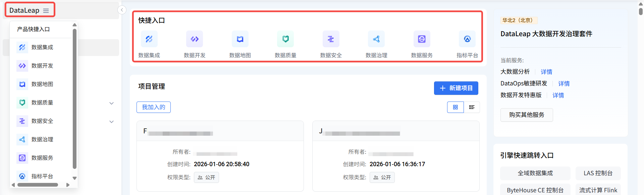Click the 数据治理 icon in 快捷入口 panel
Image resolution: width=644 pixels, height=195 pixels.
376,39
